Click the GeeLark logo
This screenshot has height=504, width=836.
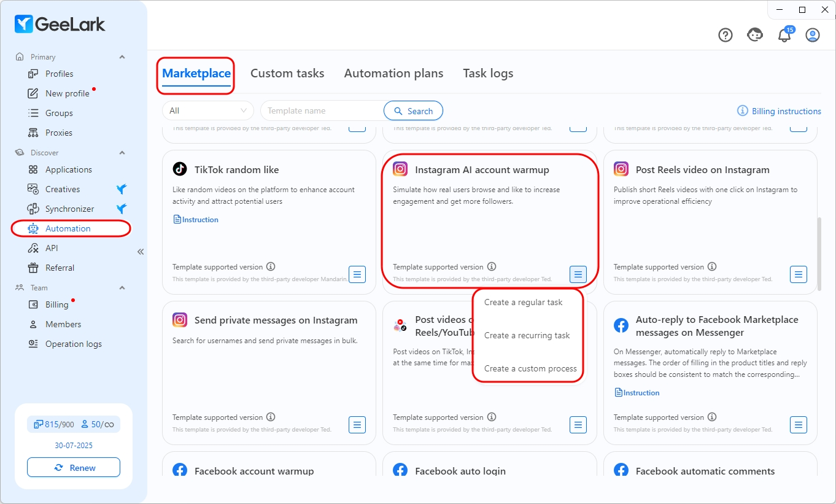point(60,24)
